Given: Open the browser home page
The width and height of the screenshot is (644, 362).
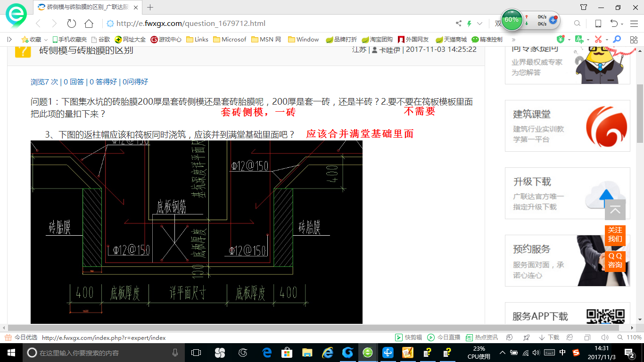Looking at the screenshot, I should [89, 24].
